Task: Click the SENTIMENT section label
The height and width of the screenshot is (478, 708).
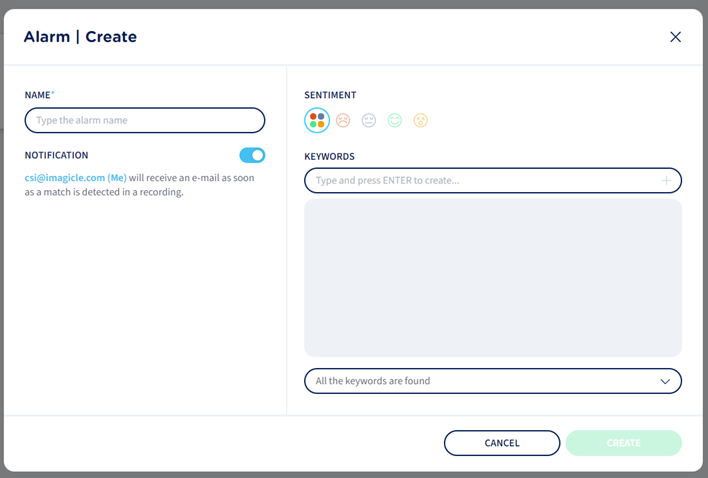Action: tap(330, 95)
